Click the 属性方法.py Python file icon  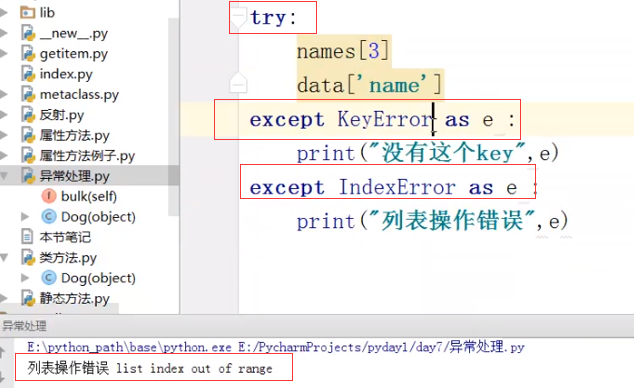tap(28, 135)
